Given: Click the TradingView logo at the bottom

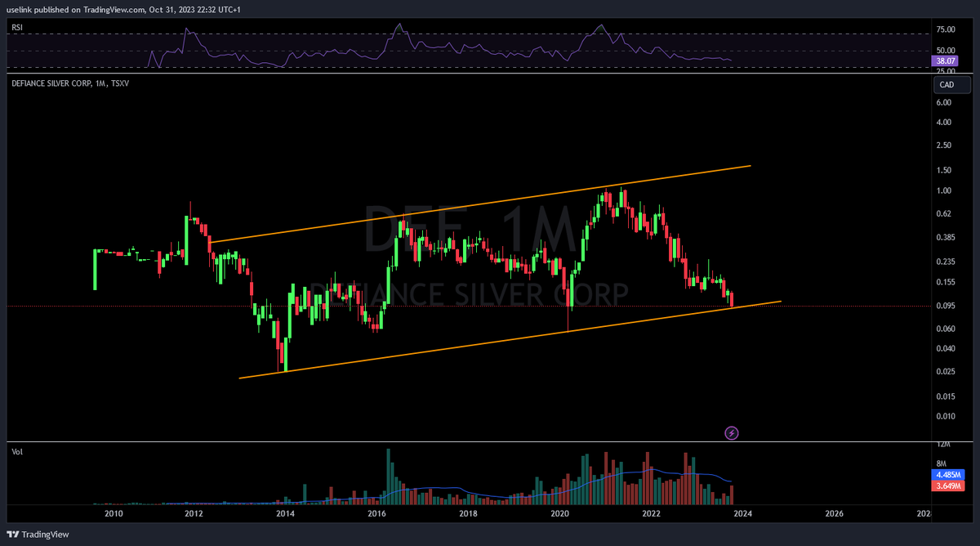Looking at the screenshot, I should tap(39, 534).
